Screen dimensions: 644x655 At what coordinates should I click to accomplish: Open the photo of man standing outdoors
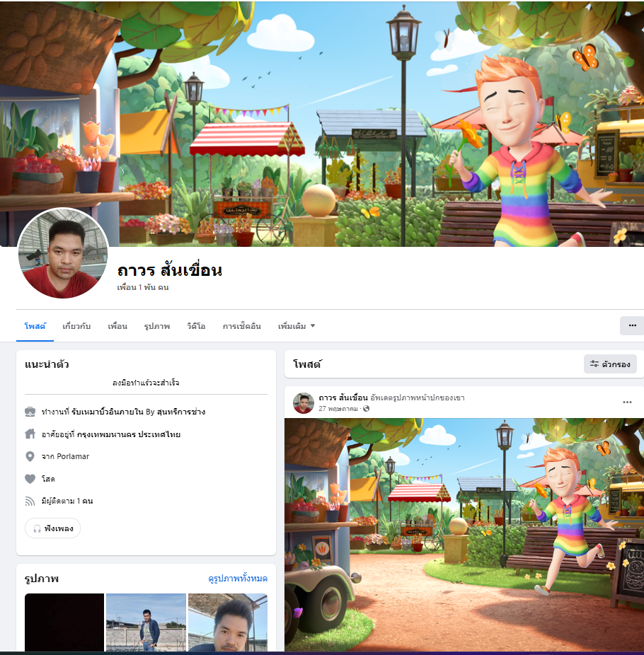pos(146,622)
